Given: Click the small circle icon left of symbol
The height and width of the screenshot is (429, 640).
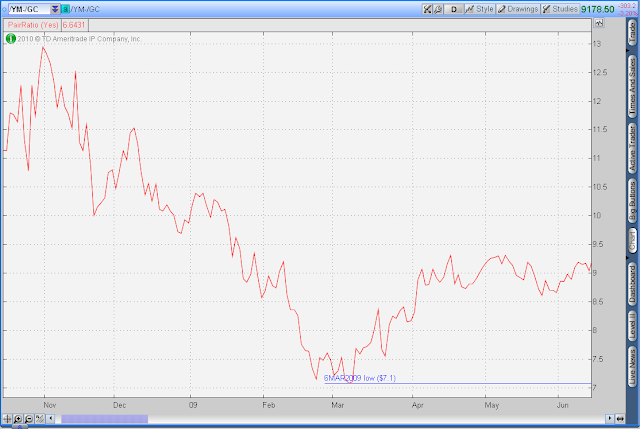Looking at the screenshot, I should [4, 9].
